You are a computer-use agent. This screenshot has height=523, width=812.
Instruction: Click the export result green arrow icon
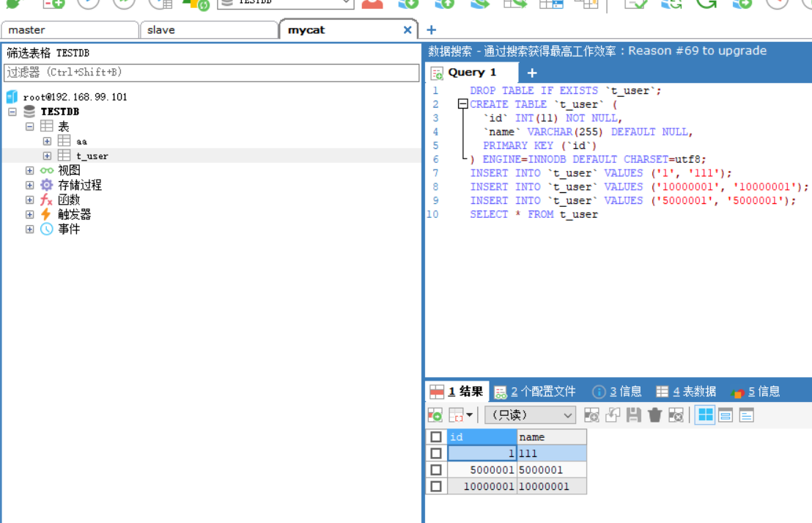pos(435,415)
